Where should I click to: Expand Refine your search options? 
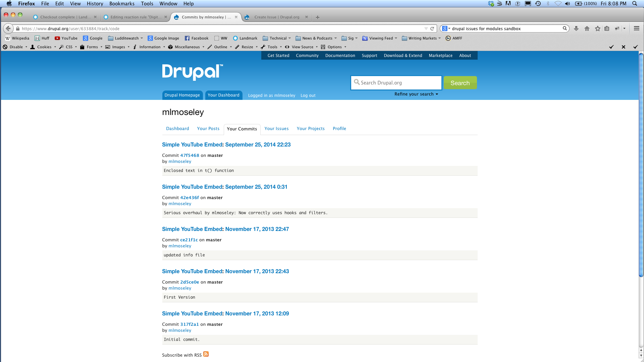click(416, 94)
